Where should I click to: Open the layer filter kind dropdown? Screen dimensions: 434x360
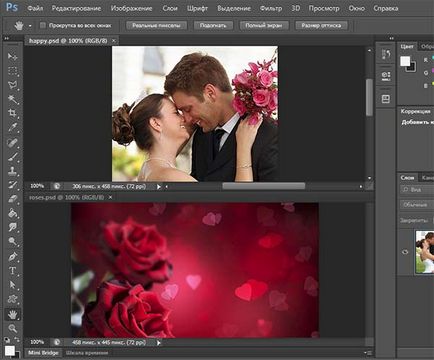coord(417,190)
